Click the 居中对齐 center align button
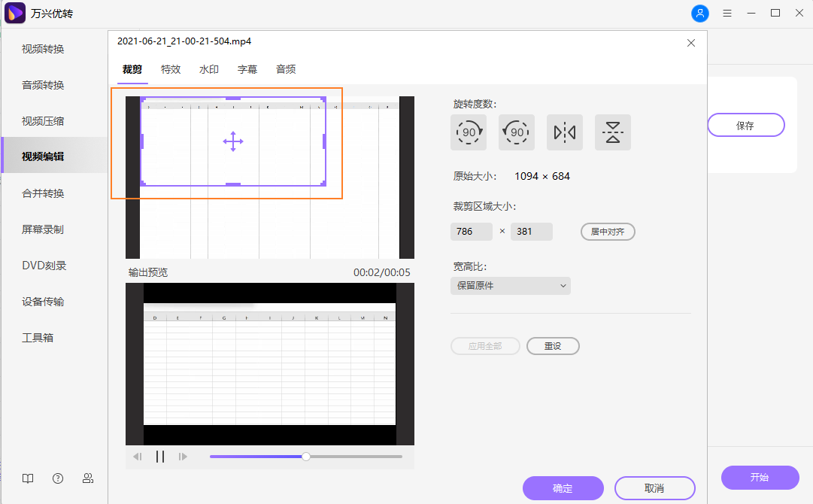This screenshot has height=504, width=813. click(x=608, y=232)
